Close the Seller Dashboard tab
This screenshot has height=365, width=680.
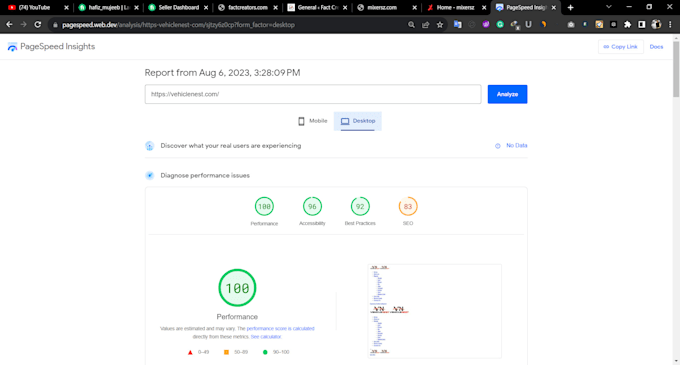coord(206,7)
